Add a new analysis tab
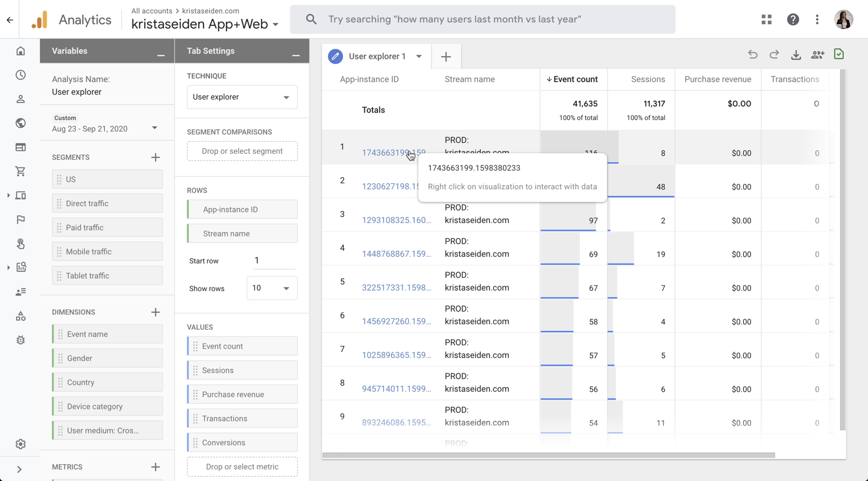 446,57
